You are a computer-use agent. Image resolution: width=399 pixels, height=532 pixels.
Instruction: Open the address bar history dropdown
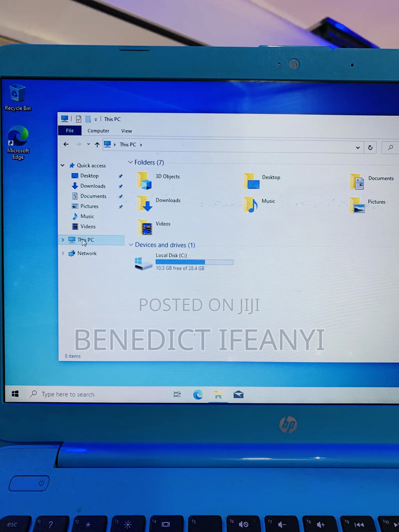tap(358, 148)
